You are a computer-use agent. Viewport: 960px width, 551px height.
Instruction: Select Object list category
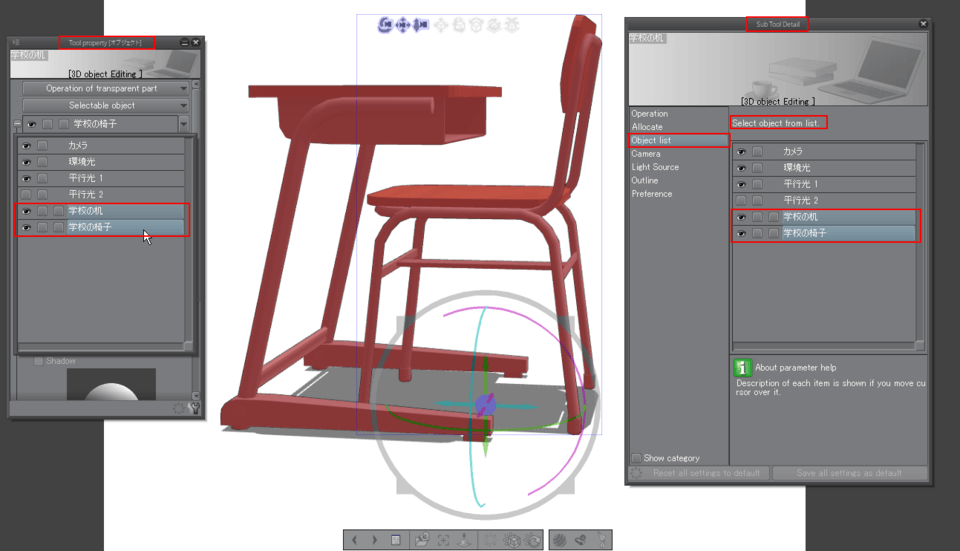tap(678, 140)
